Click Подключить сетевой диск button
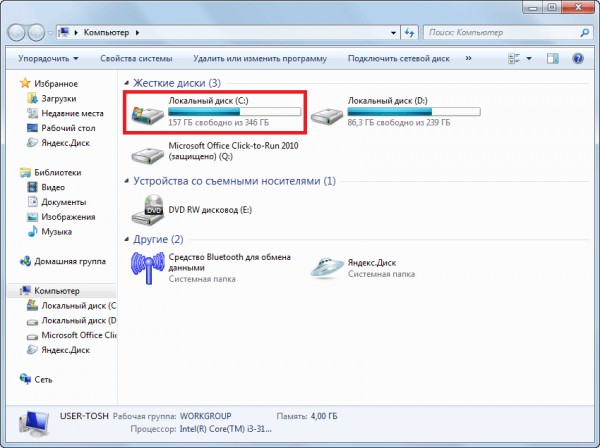This screenshot has width=600, height=448. (x=399, y=59)
